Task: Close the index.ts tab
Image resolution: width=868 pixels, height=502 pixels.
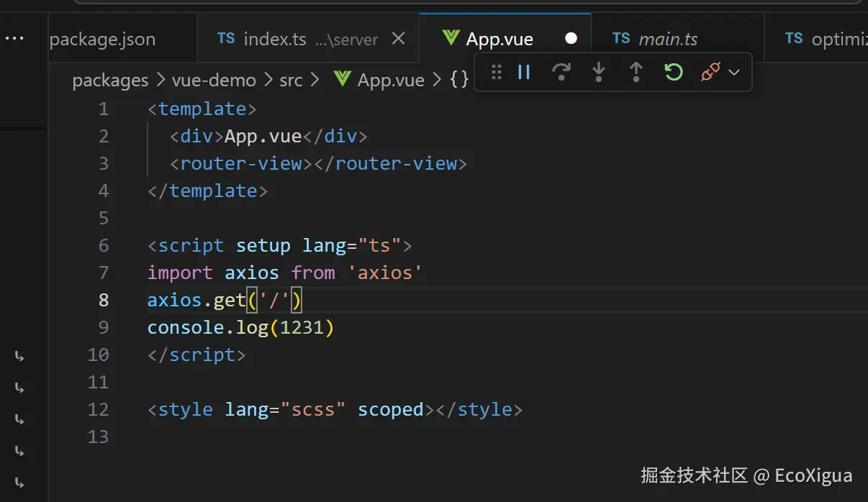Action: click(x=398, y=39)
